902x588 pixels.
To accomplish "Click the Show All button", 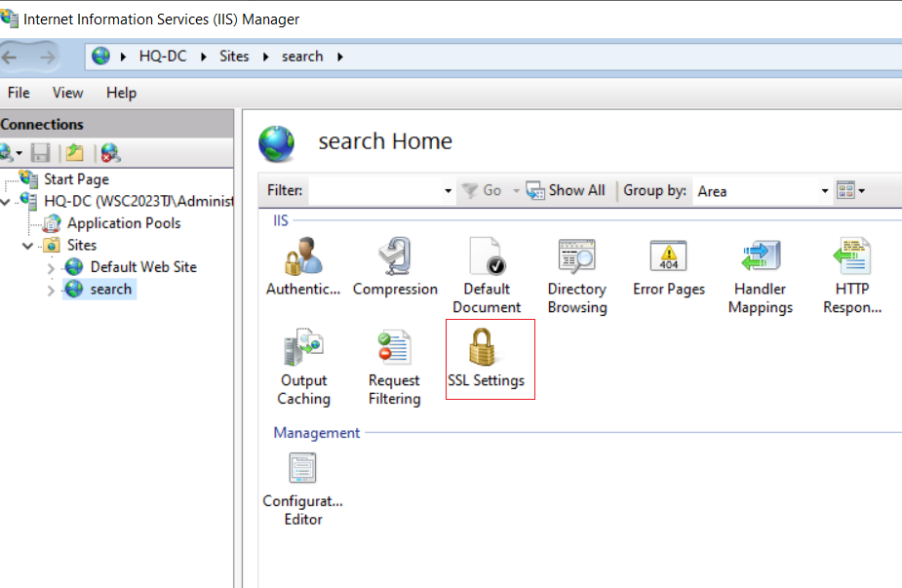I will point(566,190).
